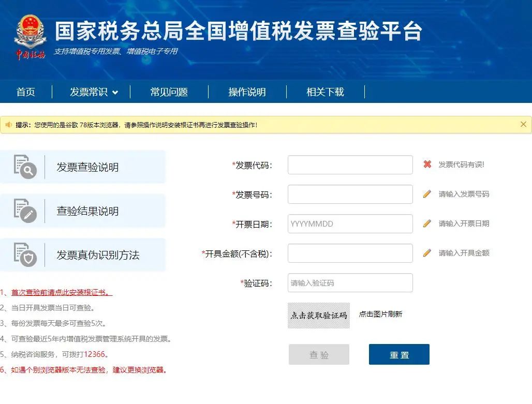Dismiss the yellow browser notice bar
532x404 pixels.
coord(523,124)
